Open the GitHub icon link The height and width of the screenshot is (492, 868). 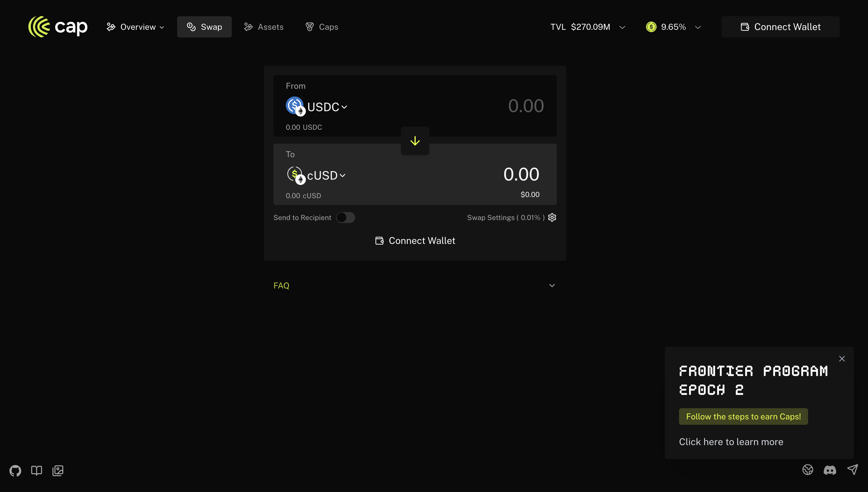click(15, 470)
